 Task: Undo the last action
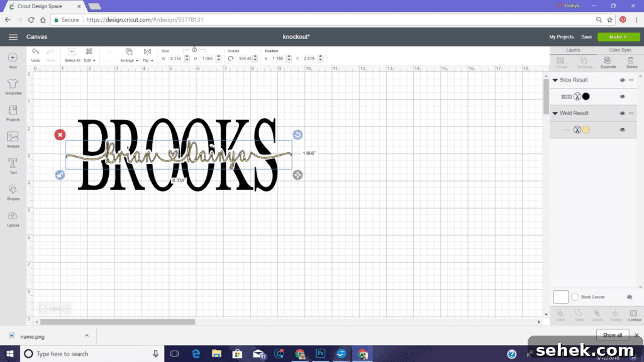36,55
